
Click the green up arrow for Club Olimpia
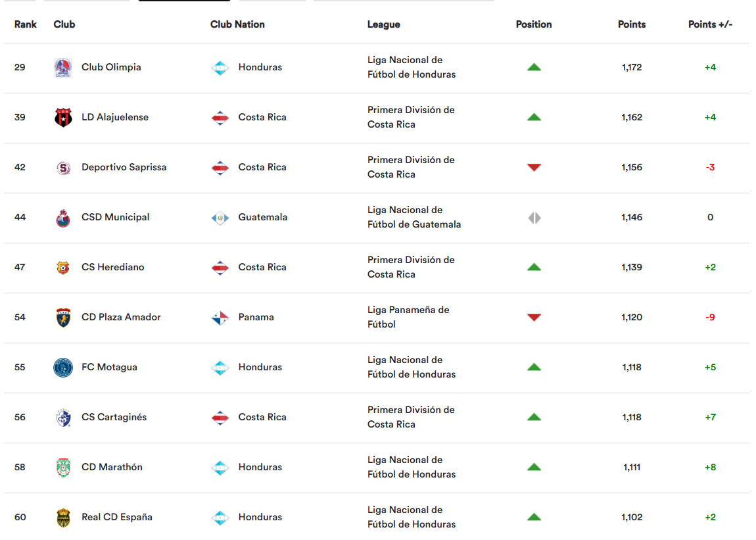point(534,67)
